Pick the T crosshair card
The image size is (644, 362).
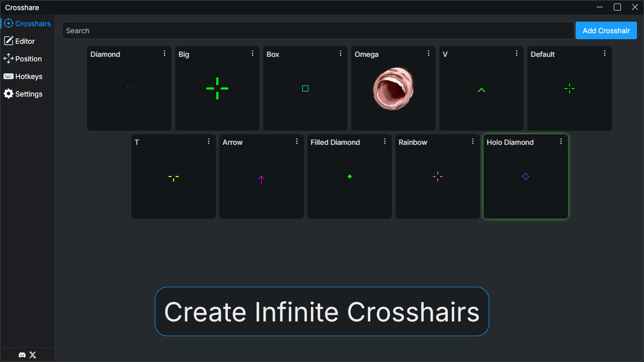[174, 177]
